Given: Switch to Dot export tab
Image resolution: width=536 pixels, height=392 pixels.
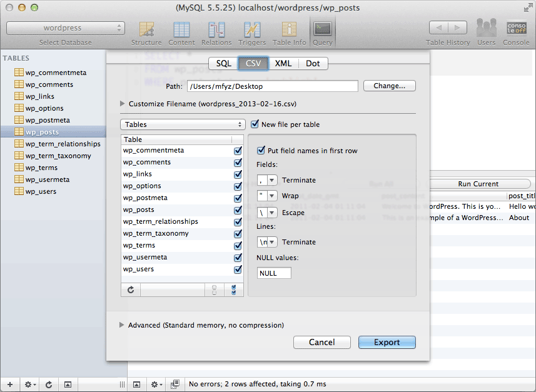Looking at the screenshot, I should pyautogui.click(x=313, y=63).
